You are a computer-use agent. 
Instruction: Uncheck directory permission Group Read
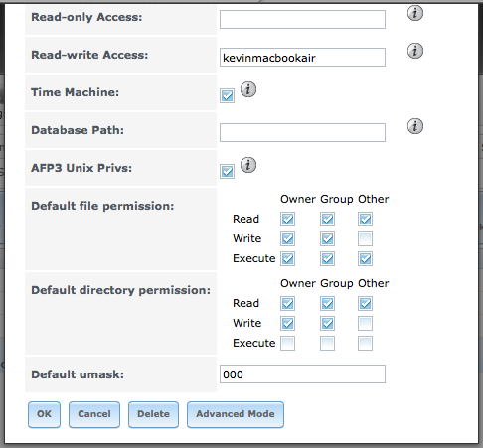tap(327, 303)
